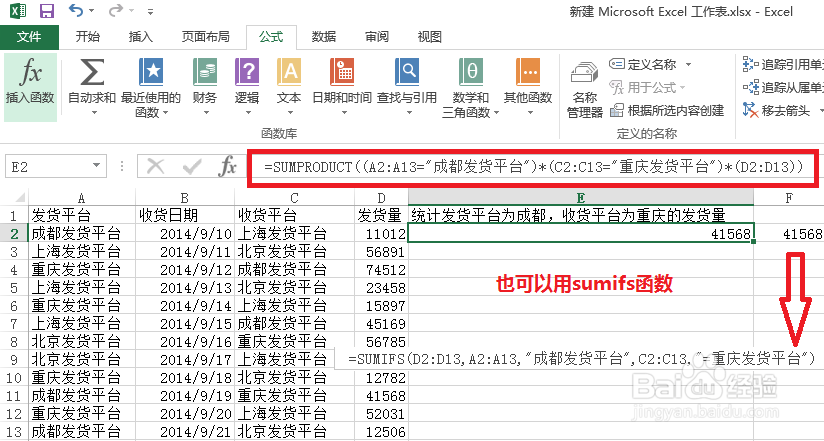Select header cell 收货日期 in B1
Viewport: 824px width, 441px height.
[185, 215]
